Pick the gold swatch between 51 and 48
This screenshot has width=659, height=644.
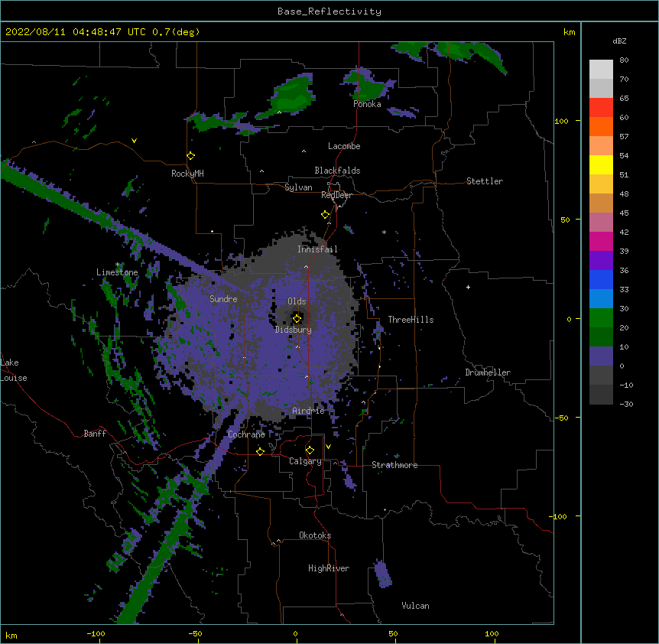[601, 184]
